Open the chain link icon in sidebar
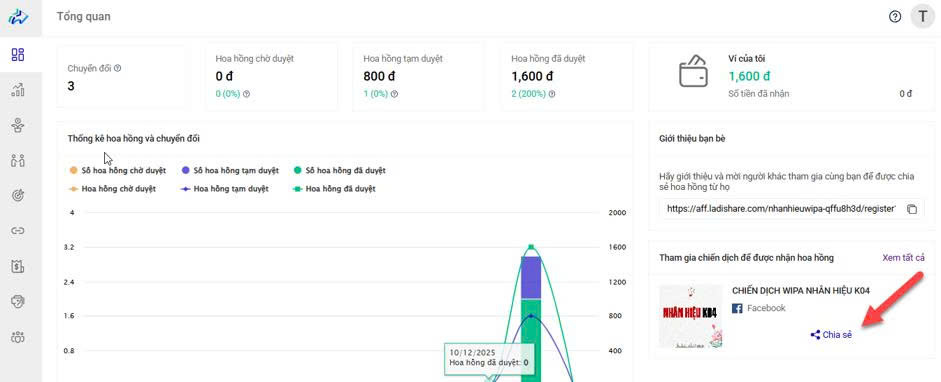Screen dimensions: 941x382 point(18,231)
